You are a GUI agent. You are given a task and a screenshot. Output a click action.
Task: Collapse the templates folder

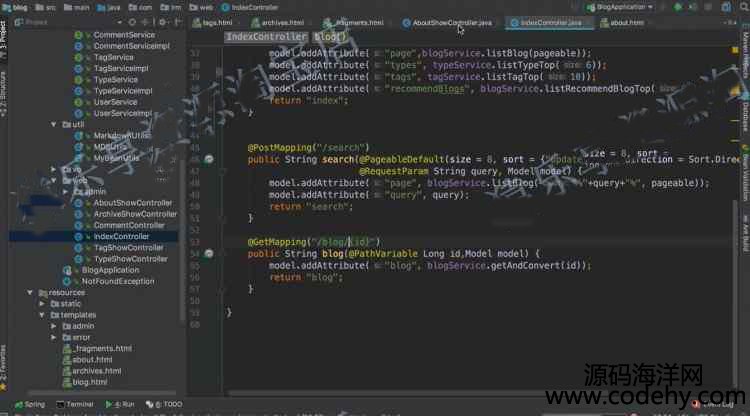41,315
